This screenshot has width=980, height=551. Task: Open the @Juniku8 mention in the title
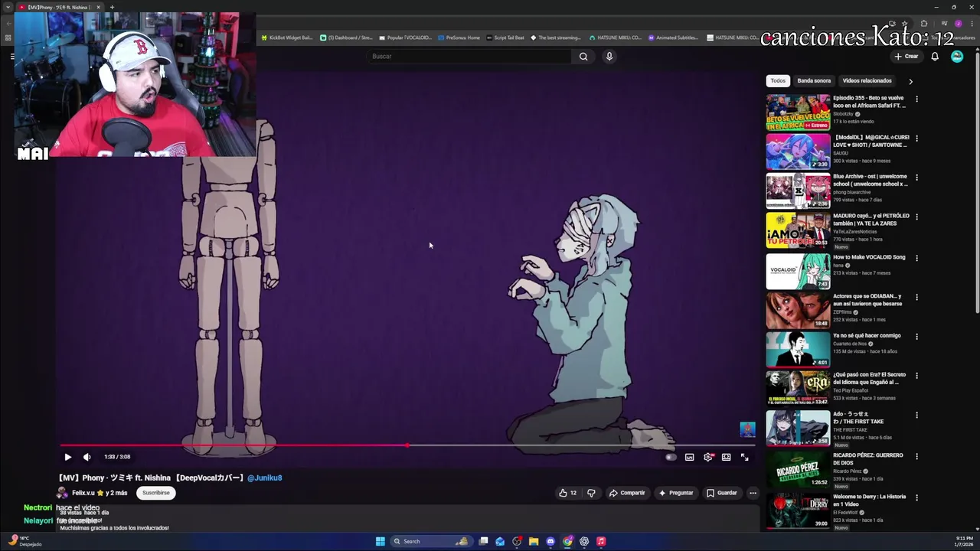coord(264,478)
